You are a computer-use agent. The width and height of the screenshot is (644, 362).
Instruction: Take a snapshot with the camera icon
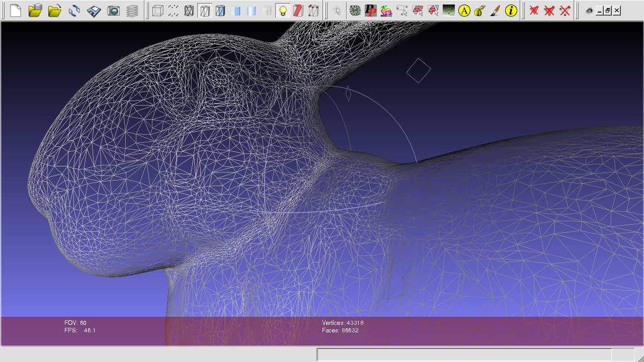[114, 11]
